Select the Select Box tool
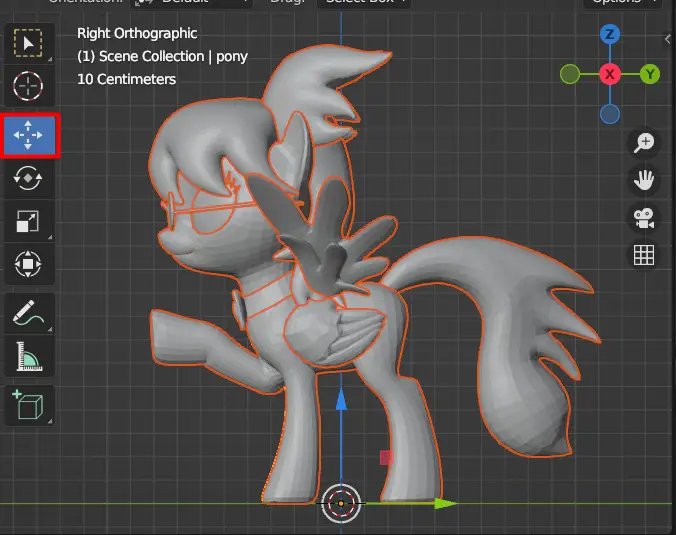Viewport: 676px width, 535px height. click(28, 43)
